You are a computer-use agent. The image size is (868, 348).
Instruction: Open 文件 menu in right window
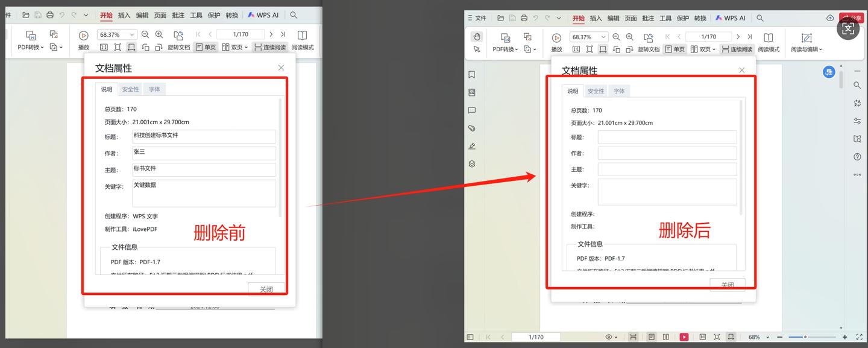pos(476,18)
